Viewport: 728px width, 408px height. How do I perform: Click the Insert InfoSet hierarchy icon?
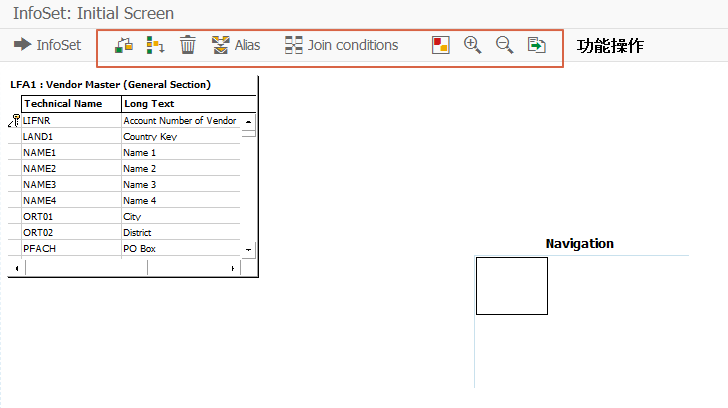tap(155, 45)
